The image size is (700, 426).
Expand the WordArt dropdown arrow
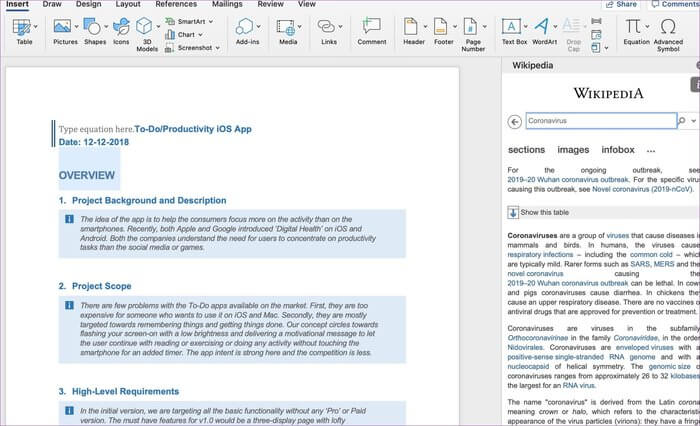pyautogui.click(x=555, y=27)
